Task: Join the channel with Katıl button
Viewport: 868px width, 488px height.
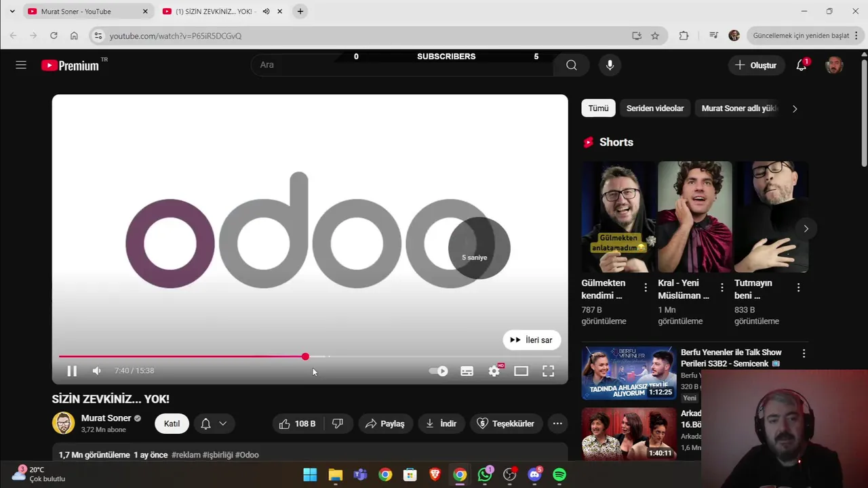Action: point(172,424)
